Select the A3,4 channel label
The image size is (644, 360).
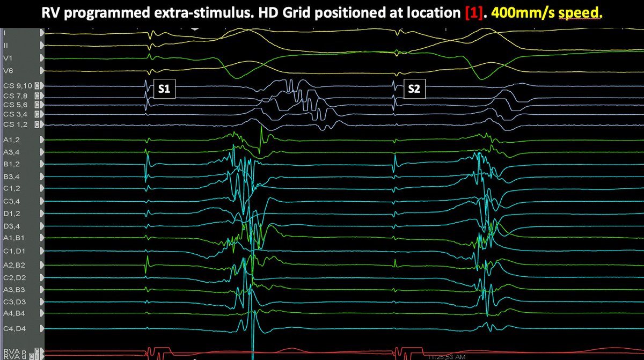point(11,152)
